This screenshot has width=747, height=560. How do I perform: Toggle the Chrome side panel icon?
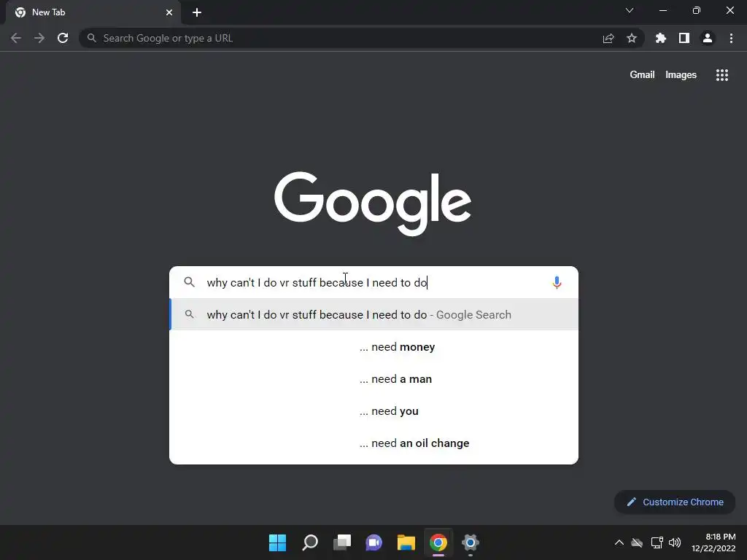pos(684,38)
